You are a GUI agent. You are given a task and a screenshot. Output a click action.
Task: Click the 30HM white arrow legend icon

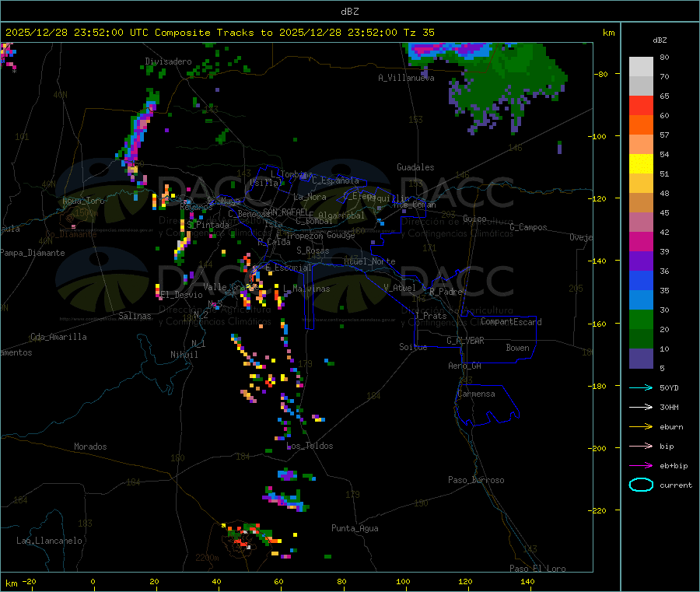(641, 407)
